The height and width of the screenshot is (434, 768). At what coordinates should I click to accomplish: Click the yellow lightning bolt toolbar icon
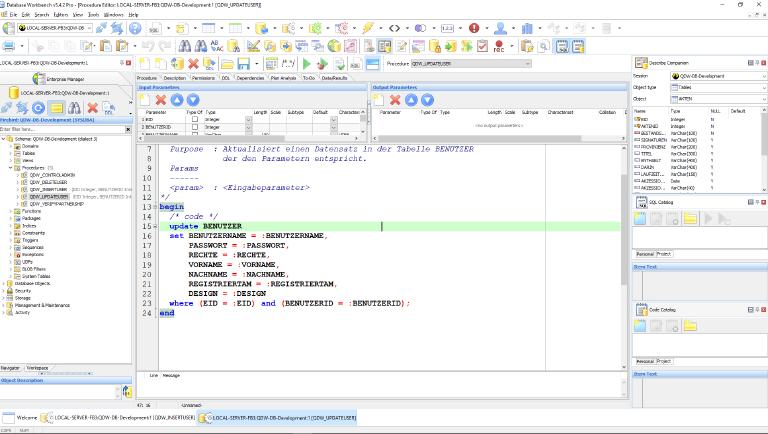click(368, 28)
